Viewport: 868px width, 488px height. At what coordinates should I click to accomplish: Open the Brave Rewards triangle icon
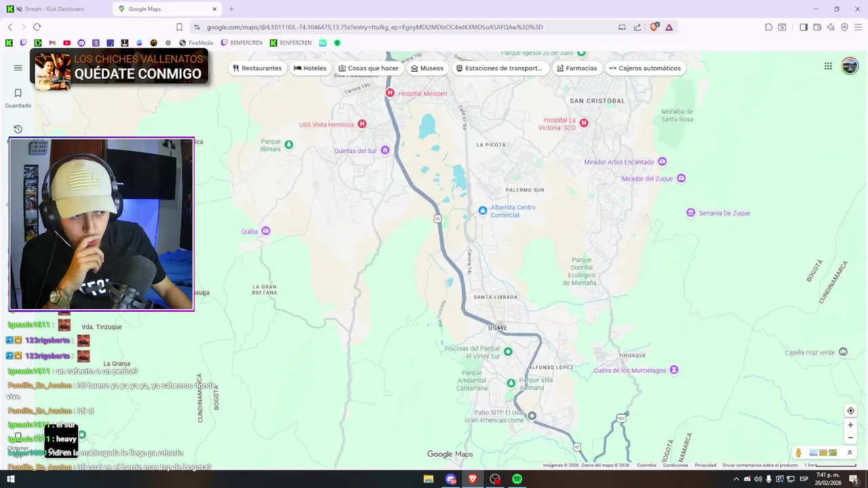[x=669, y=27]
